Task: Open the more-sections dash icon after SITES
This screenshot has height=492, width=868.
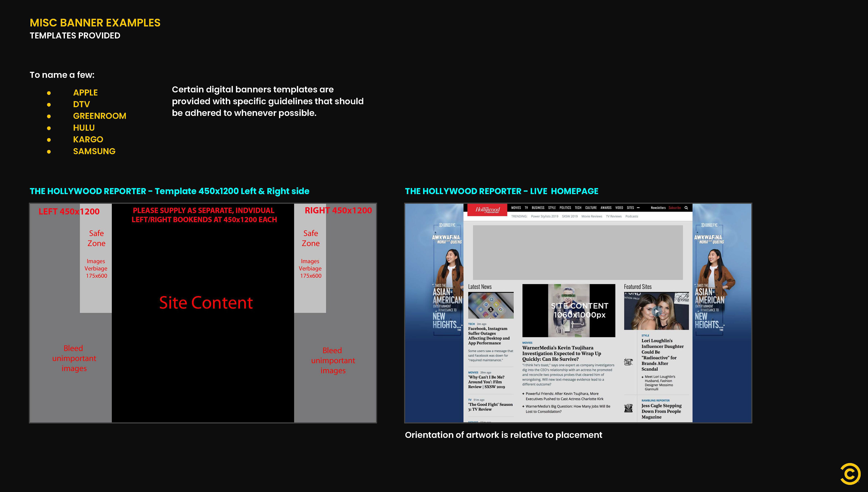Action: 638,208
